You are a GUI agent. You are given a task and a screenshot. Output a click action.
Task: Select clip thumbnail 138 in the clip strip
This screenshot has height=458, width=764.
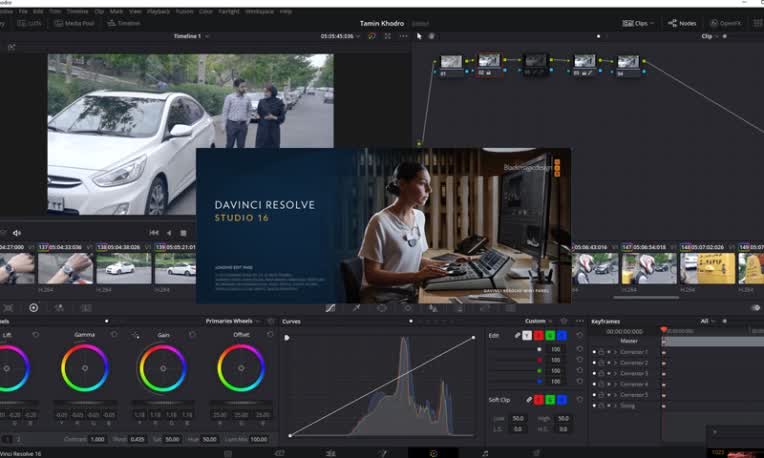tap(123, 268)
